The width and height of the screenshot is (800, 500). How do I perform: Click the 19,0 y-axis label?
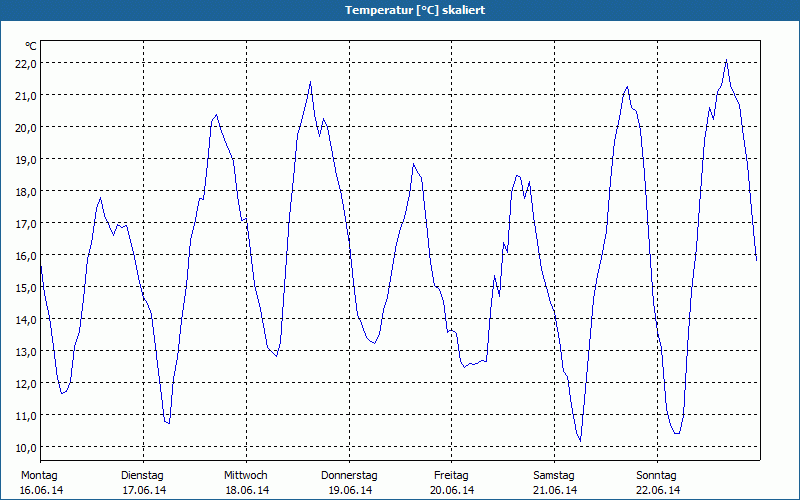click(x=26, y=160)
